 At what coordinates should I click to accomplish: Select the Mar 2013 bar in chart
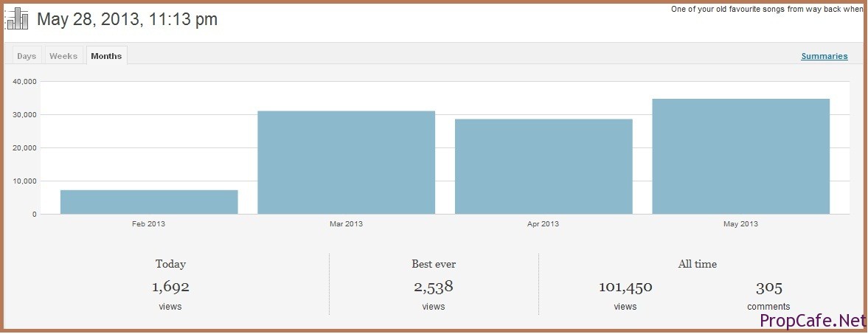tap(346, 162)
